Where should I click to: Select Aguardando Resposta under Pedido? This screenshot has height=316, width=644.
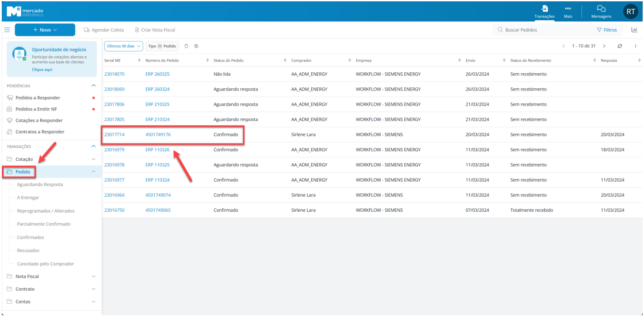coord(40,185)
